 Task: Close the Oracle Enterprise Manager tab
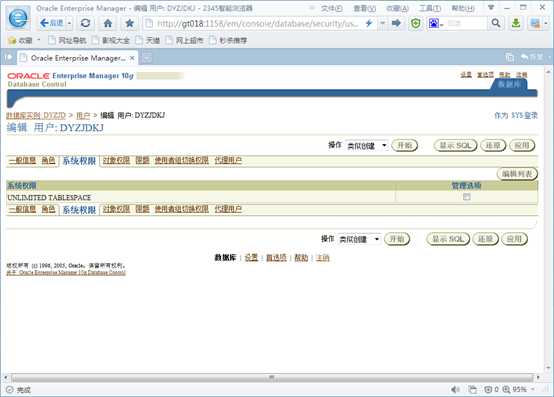[132, 58]
